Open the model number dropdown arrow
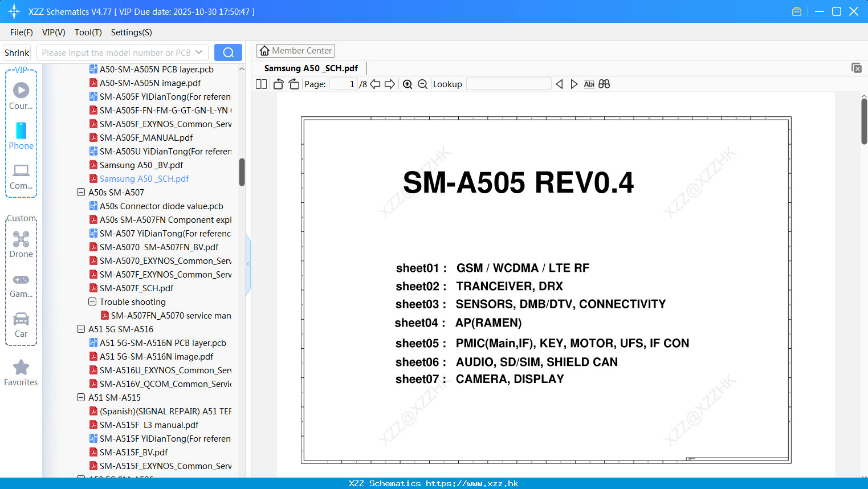This screenshot has width=868, height=489. (x=199, y=52)
